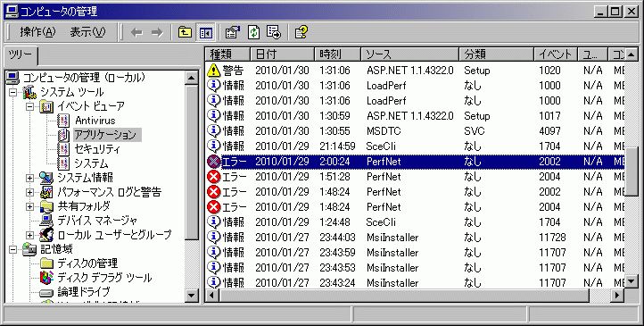
Task: Expand the システム情報 node
Action: click(x=29, y=178)
